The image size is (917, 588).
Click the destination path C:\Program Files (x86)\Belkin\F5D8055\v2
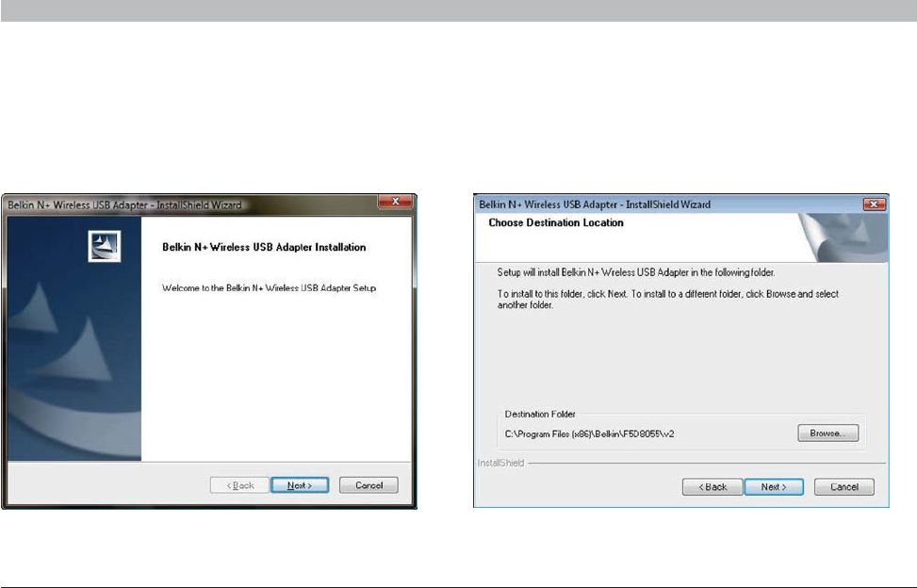tap(590, 433)
